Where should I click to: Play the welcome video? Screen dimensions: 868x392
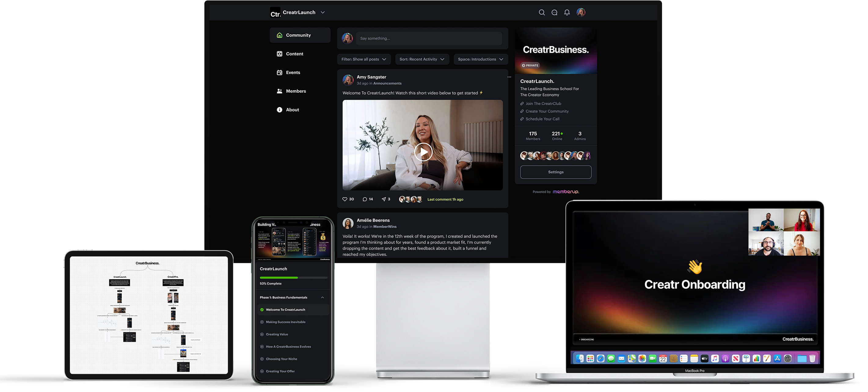[423, 152]
